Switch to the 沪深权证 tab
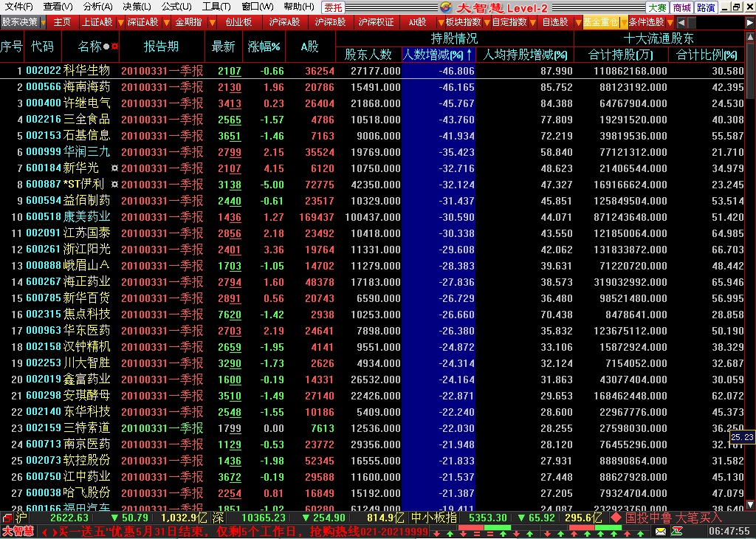Screen dimensions: 756x539 point(376,22)
